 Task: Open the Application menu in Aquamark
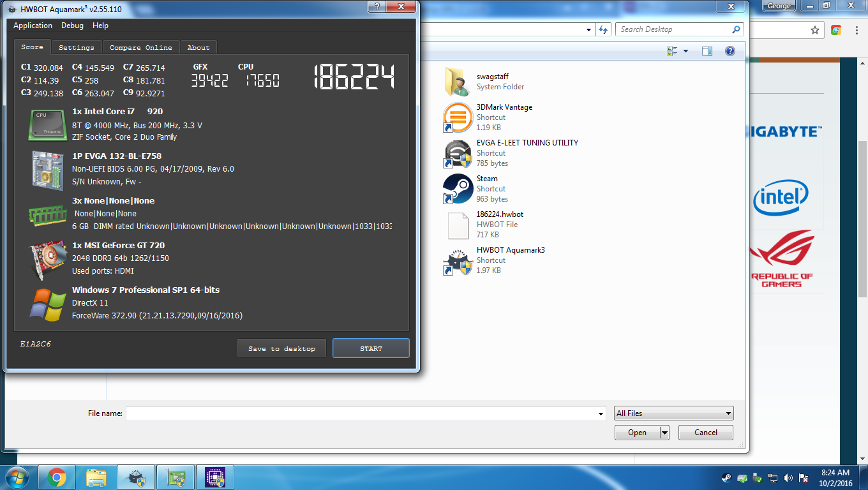[x=33, y=26]
